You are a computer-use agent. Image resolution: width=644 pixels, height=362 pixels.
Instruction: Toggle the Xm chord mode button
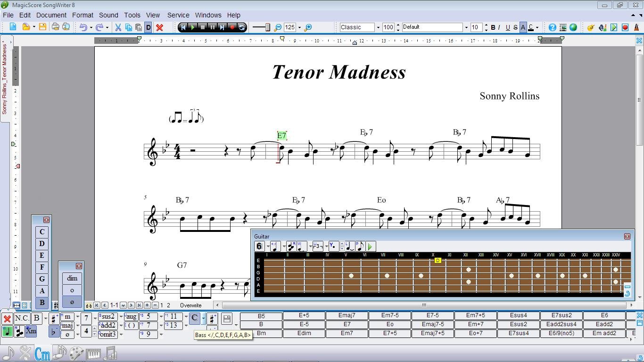[x=31, y=331]
